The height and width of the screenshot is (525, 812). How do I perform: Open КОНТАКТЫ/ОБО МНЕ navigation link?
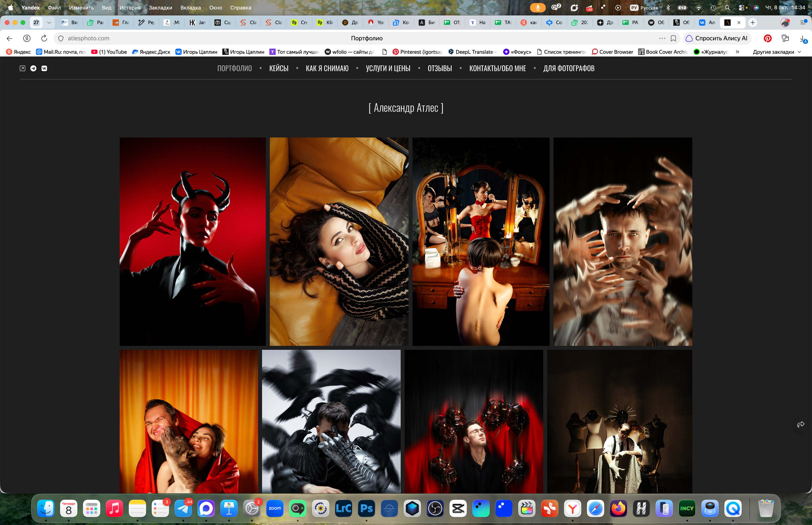click(497, 68)
